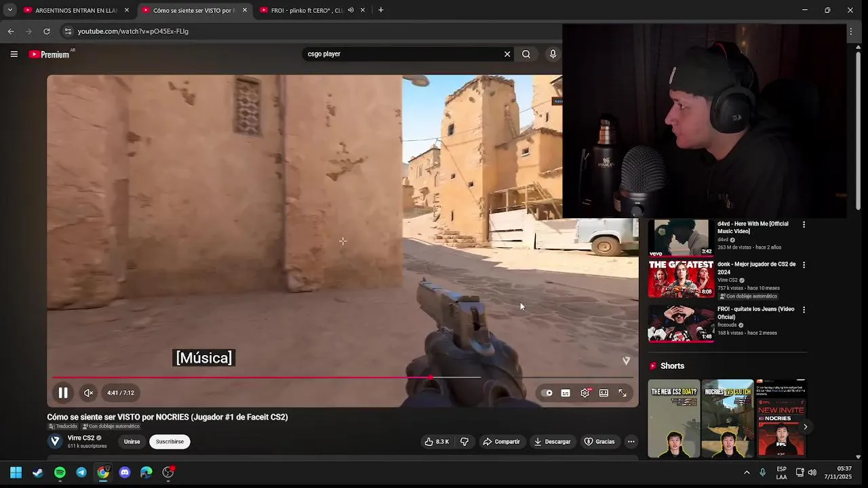
Task: Open the tab search dropdown arrow
Action: [x=9, y=10]
